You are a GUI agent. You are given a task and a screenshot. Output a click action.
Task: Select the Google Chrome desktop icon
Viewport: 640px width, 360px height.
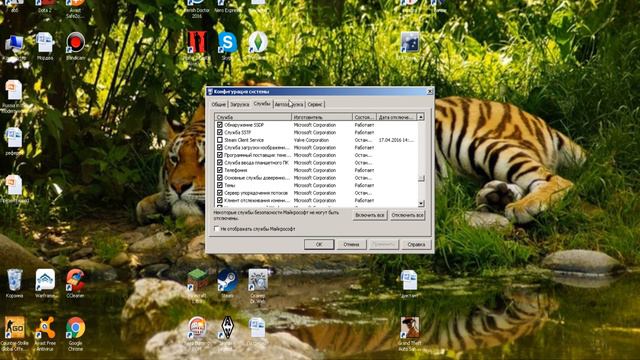76,333
